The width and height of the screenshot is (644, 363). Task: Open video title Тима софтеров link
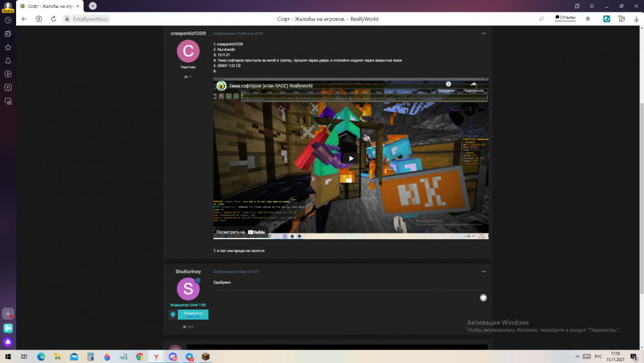[x=270, y=86]
